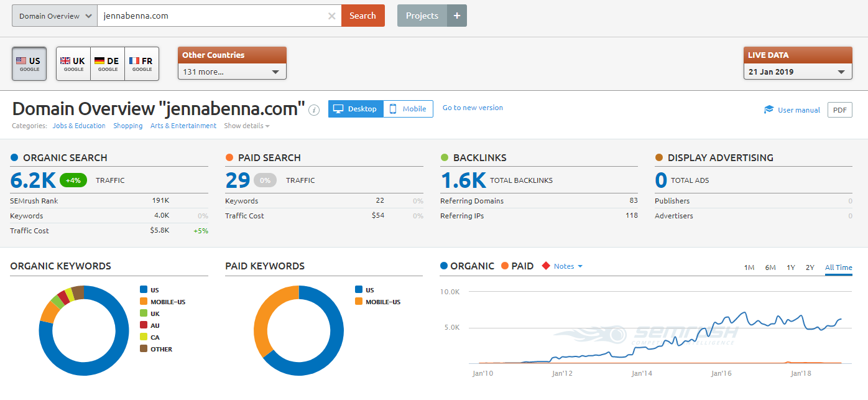The width and height of the screenshot is (868, 400).
Task: Open the Arts & Entertainment category link
Action: click(183, 126)
